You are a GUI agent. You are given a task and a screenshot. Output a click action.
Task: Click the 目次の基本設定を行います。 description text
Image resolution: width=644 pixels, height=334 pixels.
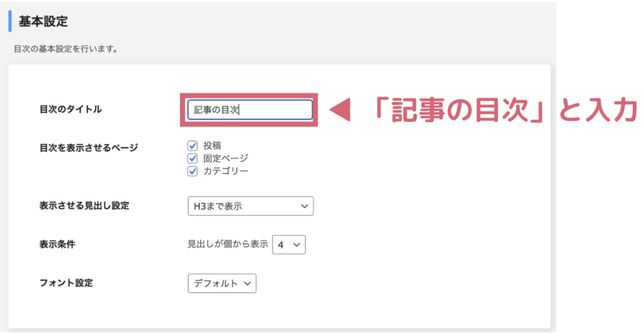pyautogui.click(x=67, y=49)
